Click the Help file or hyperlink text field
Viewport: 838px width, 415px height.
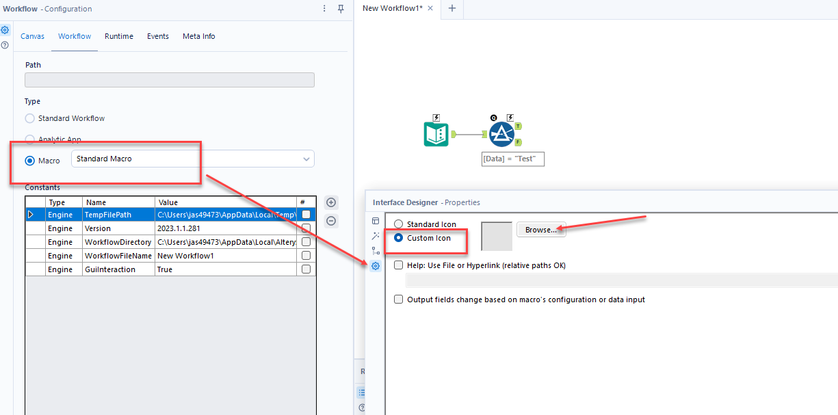click(x=622, y=280)
